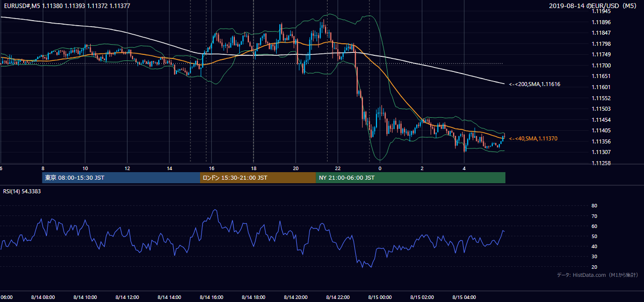Click price axis value 1.11749
The height and width of the screenshot is (302, 644).
coord(601,54)
